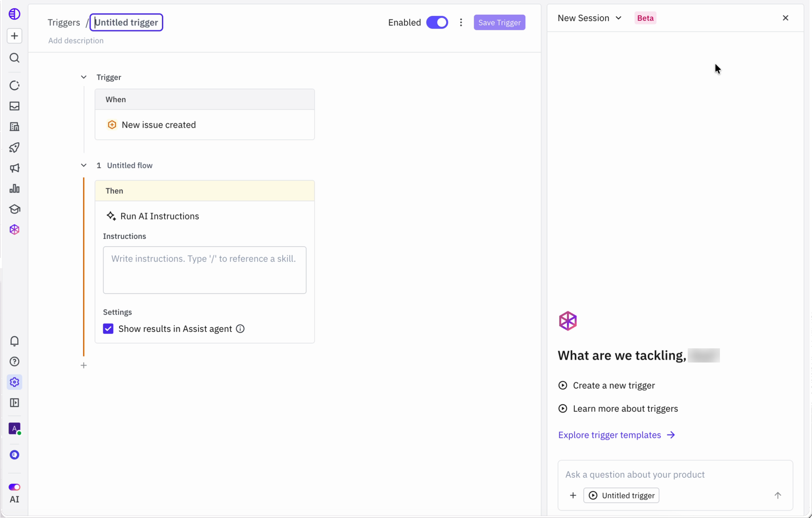This screenshot has height=518, width=812.
Task: Click the info icon beside Show results
Action: (x=240, y=329)
